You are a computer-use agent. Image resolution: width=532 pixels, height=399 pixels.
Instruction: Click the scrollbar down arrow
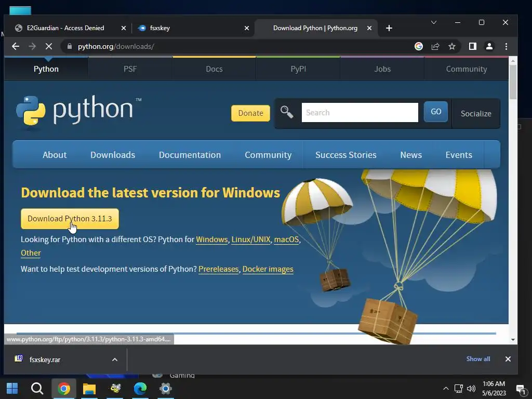coord(513,340)
